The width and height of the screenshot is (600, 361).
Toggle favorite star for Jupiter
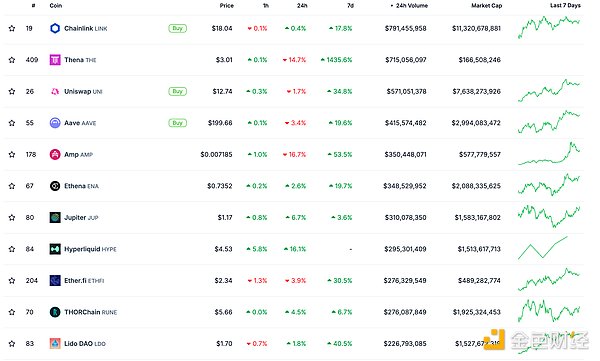coord(12,217)
